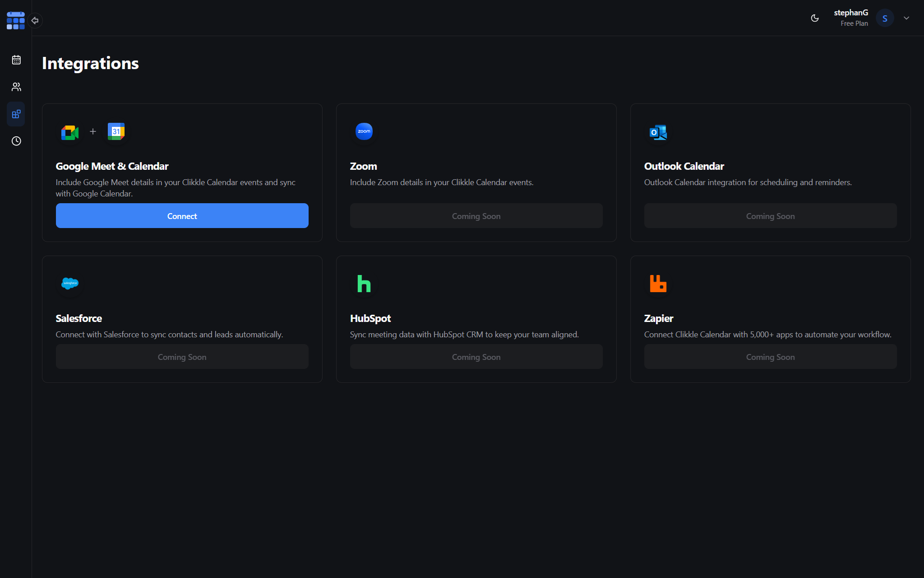Expand the stephanG account dropdown chevron

click(x=906, y=18)
